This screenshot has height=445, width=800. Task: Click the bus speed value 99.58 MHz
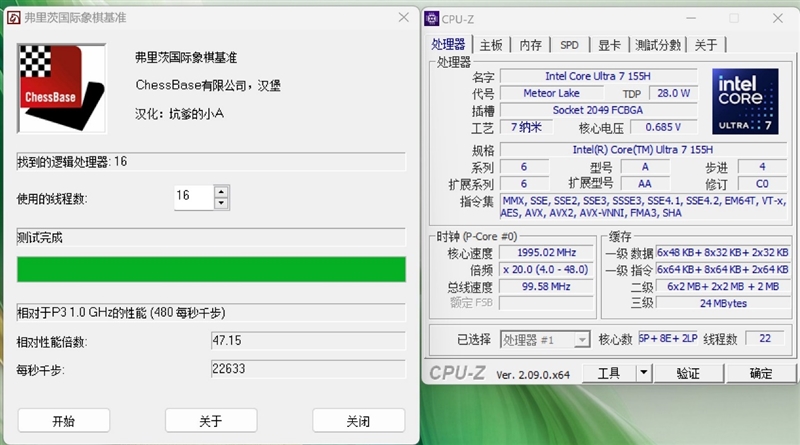coord(546,287)
